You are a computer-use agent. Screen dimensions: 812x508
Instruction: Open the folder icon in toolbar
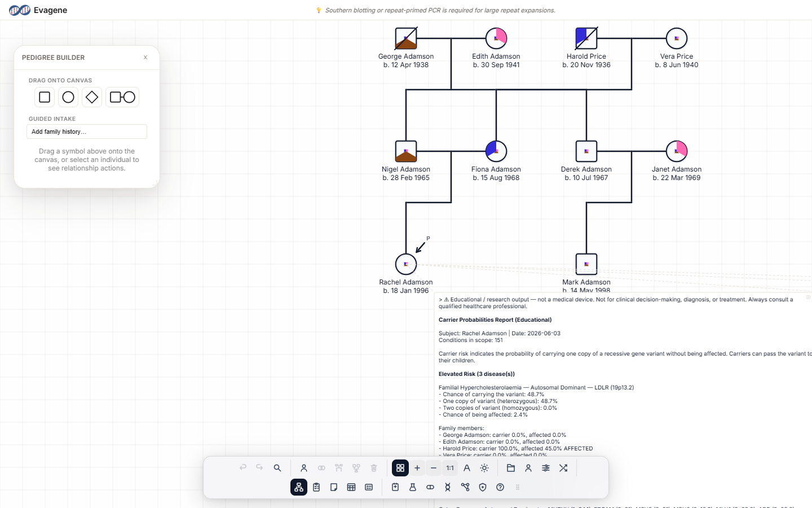511,468
